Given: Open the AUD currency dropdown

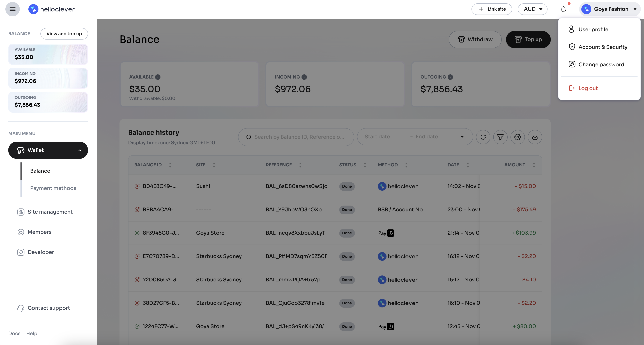Looking at the screenshot, I should [532, 9].
